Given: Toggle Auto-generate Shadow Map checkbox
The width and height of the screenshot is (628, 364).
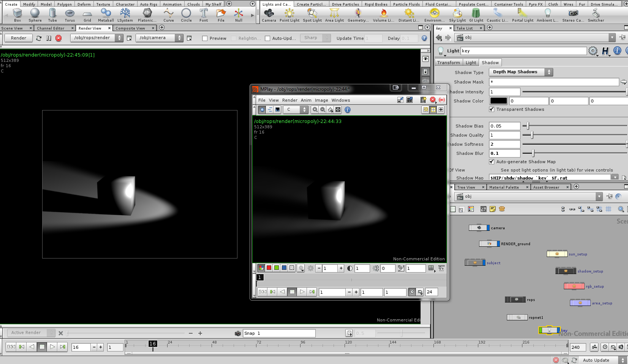Looking at the screenshot, I should (x=492, y=162).
